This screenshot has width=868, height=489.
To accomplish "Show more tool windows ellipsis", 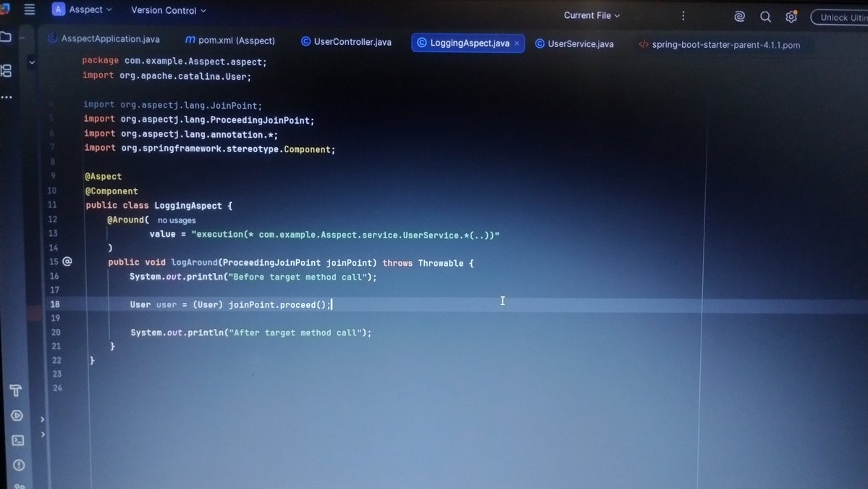I will (x=6, y=97).
